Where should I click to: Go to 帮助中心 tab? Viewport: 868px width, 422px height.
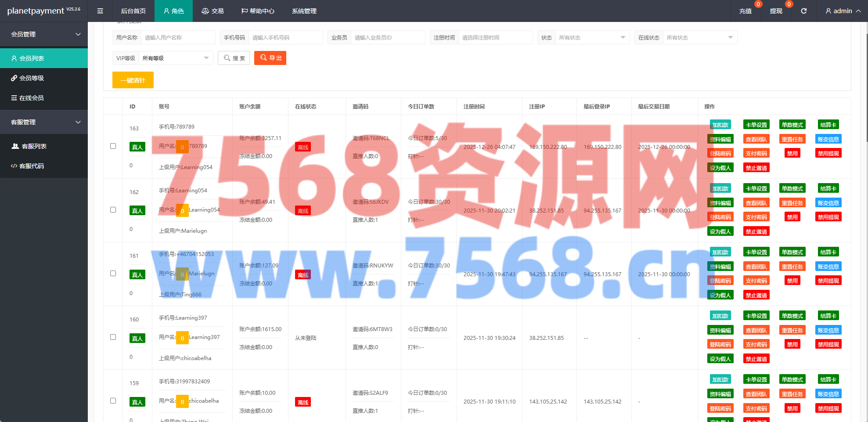258,11
